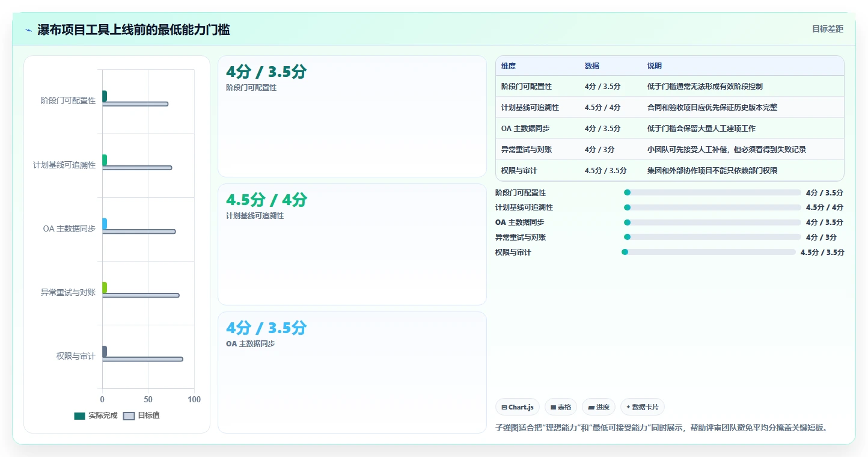Select the 表格 chip
The height and width of the screenshot is (457, 868).
561,407
